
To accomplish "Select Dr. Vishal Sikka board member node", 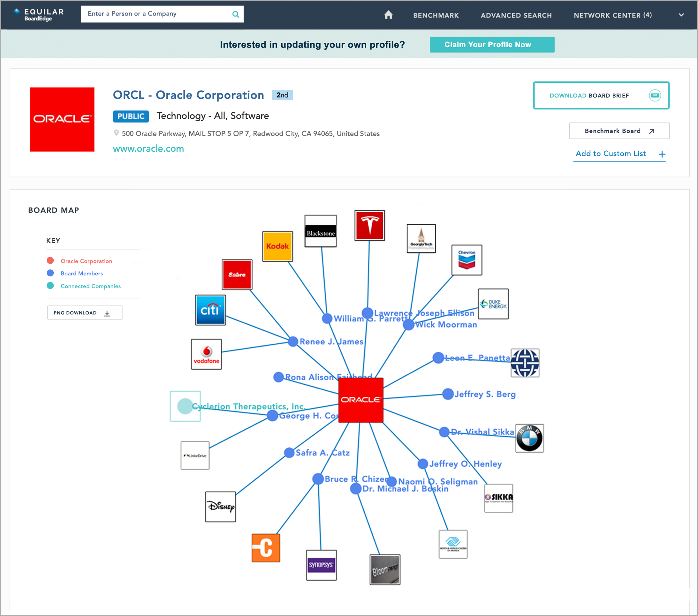I will (x=444, y=432).
